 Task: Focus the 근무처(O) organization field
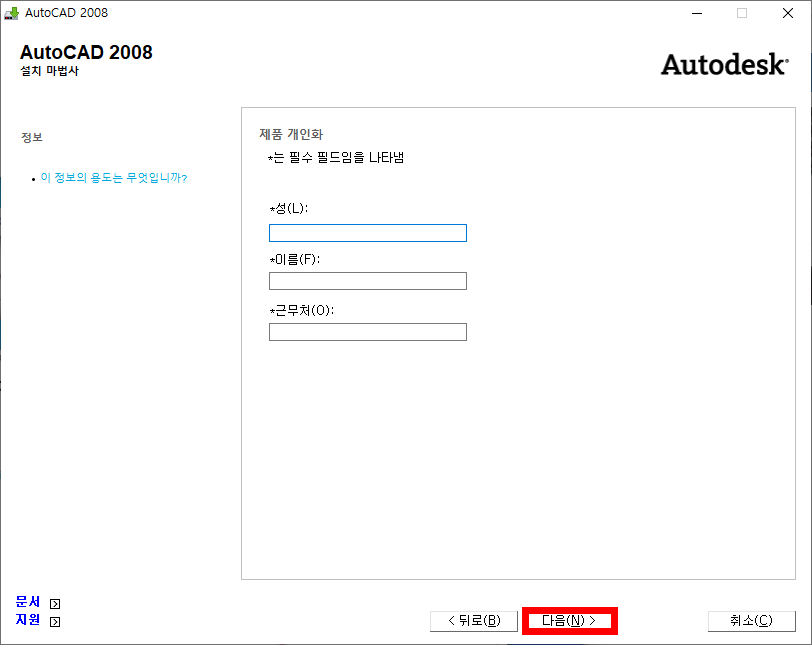coord(368,332)
